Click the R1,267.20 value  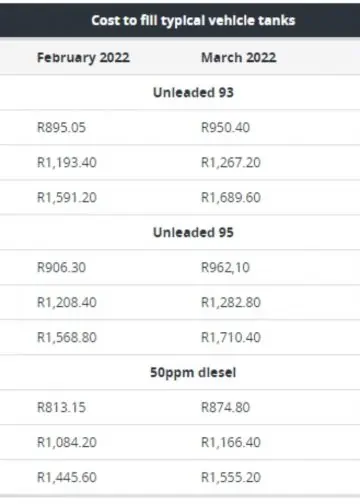tap(231, 162)
